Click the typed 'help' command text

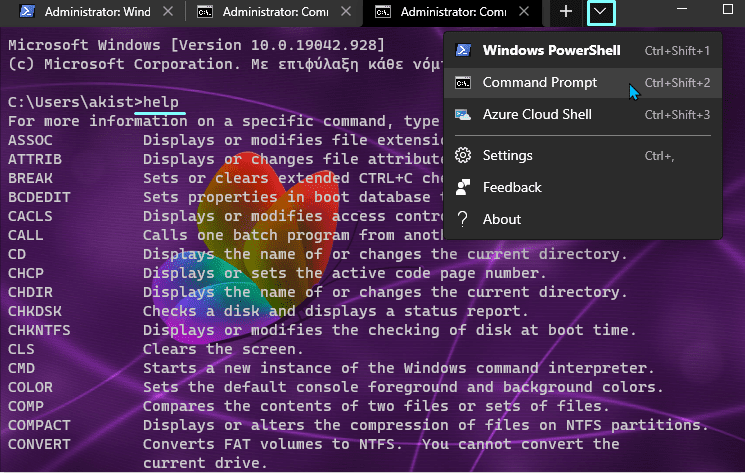[161, 102]
